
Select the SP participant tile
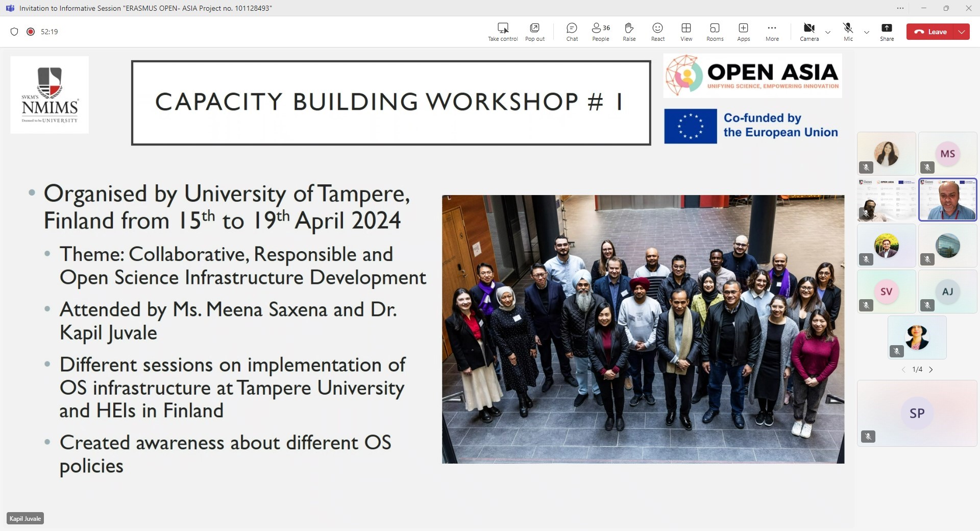tap(917, 413)
